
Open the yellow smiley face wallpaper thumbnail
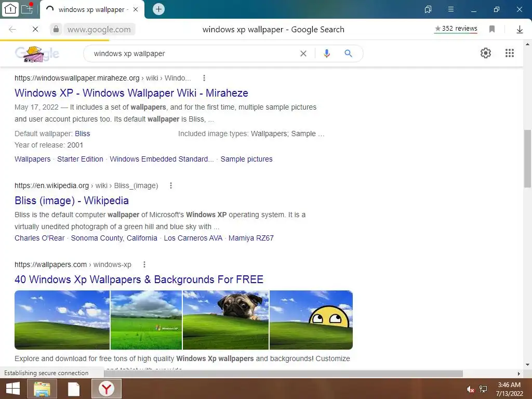click(311, 320)
